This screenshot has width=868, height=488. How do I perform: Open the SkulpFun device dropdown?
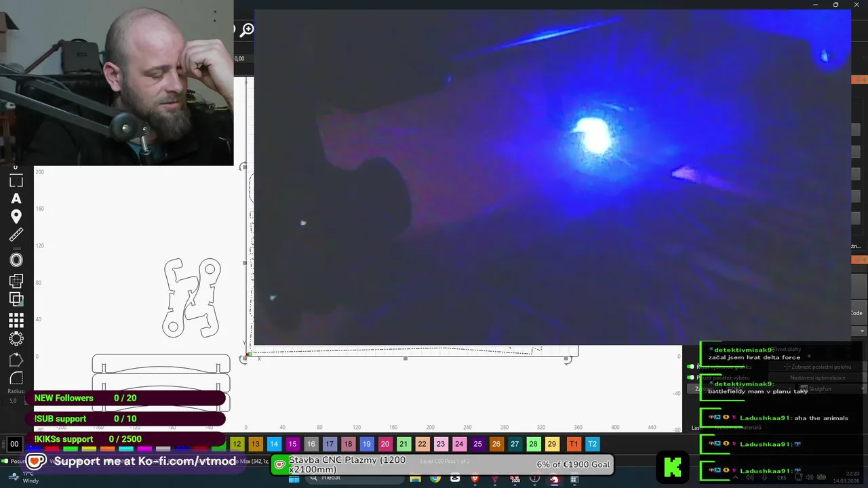(832, 389)
